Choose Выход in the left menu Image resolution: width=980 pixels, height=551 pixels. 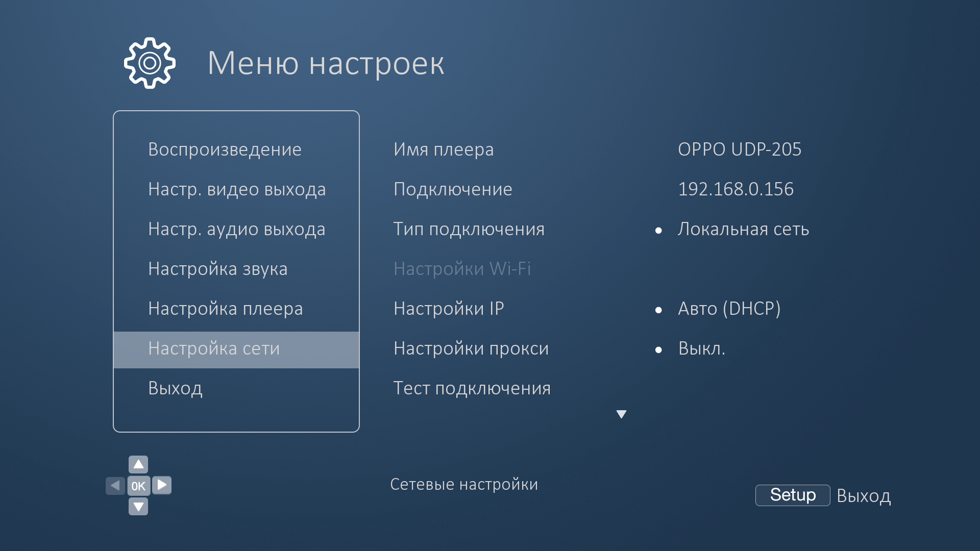[175, 388]
